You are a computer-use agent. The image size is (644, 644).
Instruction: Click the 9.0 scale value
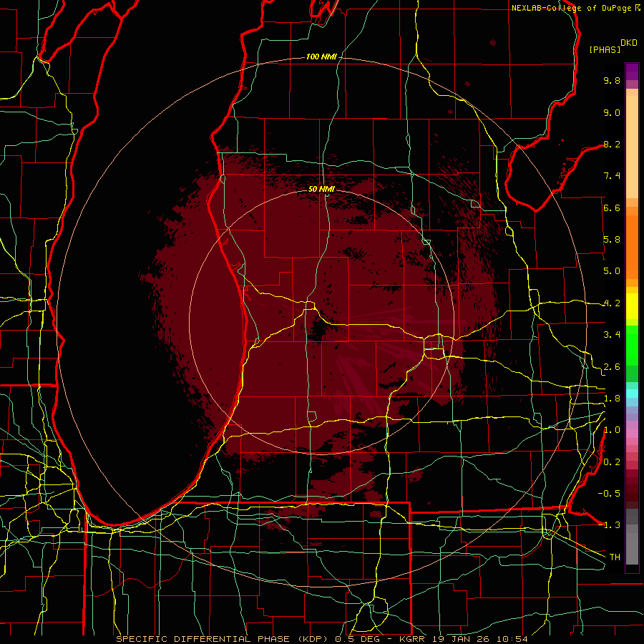[612, 112]
